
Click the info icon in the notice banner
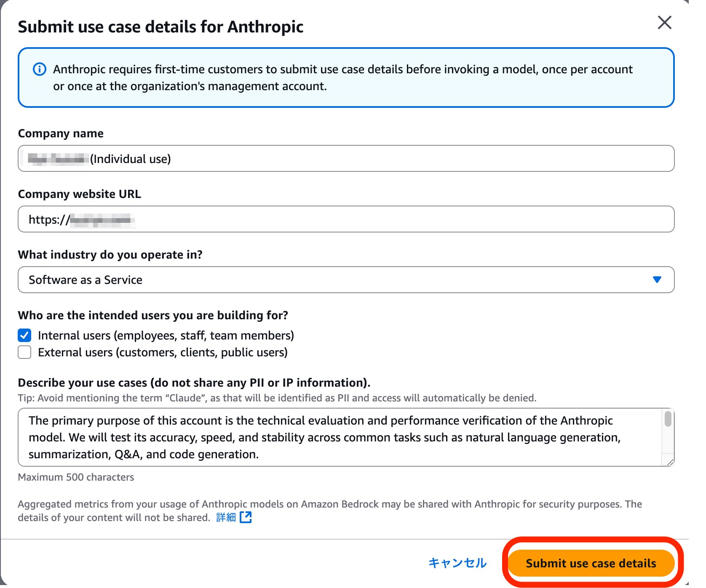pyautogui.click(x=39, y=69)
